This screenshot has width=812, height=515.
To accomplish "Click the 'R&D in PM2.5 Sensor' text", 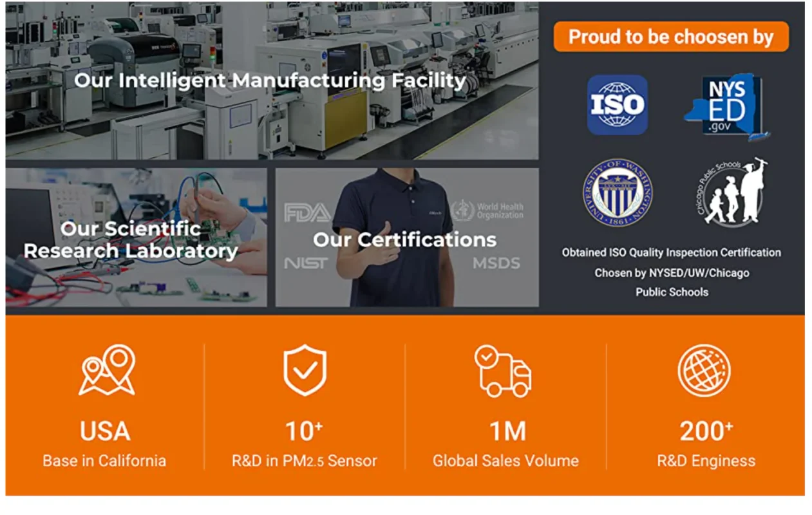I will [304, 461].
